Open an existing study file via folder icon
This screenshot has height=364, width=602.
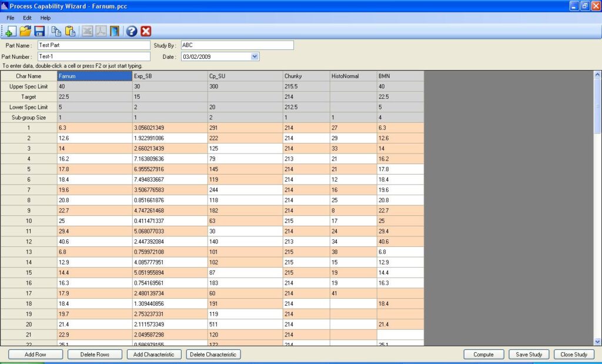tap(25, 31)
